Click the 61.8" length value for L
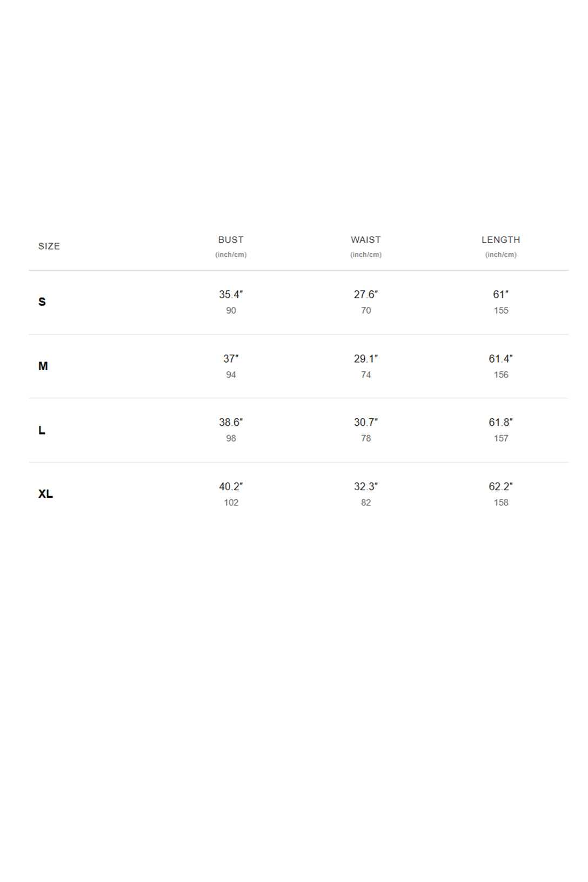Viewport: 588px width, 882px height. click(501, 422)
